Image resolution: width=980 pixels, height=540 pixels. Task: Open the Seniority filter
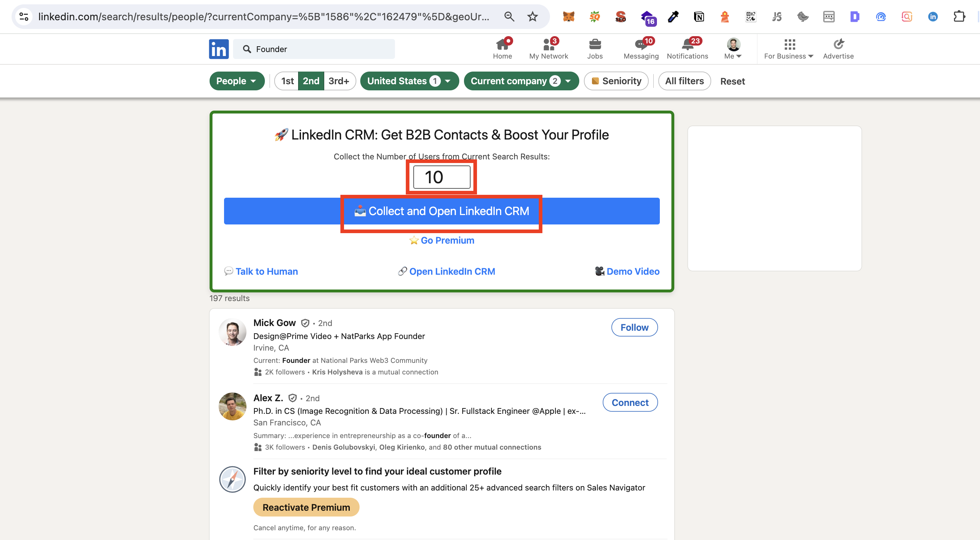pos(616,81)
